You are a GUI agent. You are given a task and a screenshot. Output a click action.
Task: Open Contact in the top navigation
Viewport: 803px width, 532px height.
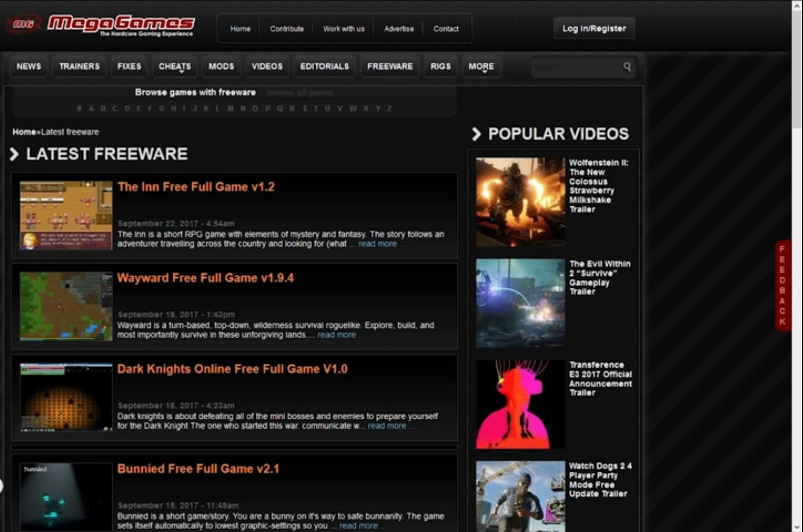coord(446,29)
